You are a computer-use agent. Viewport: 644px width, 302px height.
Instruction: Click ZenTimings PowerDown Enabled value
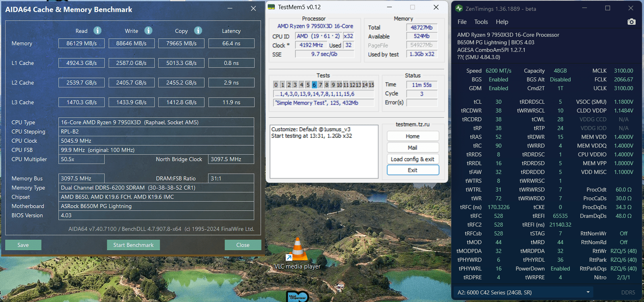[560, 268]
